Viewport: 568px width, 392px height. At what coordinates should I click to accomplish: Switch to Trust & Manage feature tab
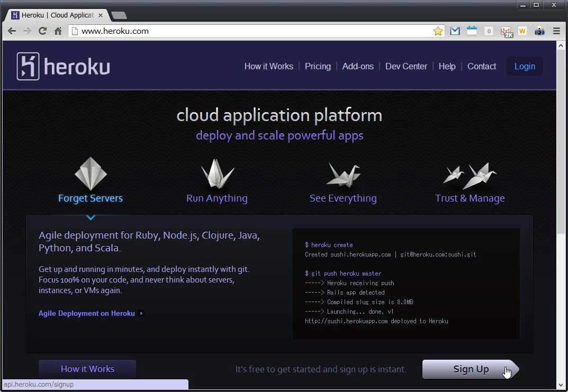tap(470, 198)
